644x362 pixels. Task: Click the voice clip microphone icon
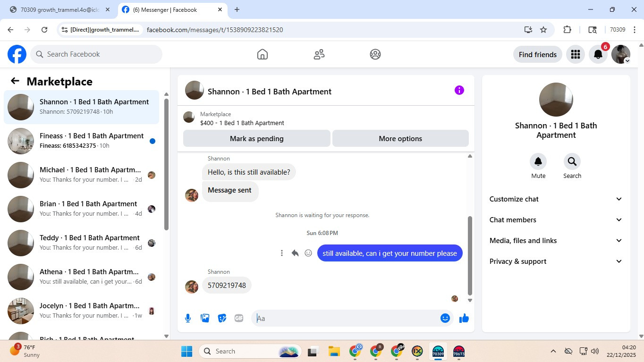pos(188,318)
